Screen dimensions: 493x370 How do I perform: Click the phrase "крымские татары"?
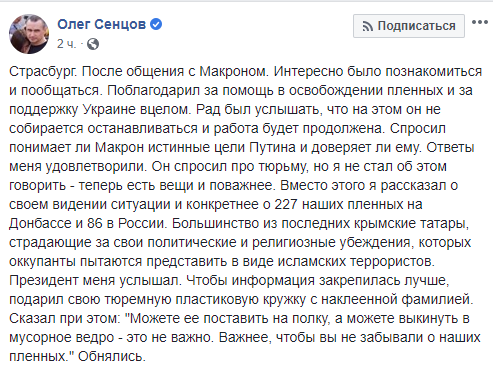(376, 224)
